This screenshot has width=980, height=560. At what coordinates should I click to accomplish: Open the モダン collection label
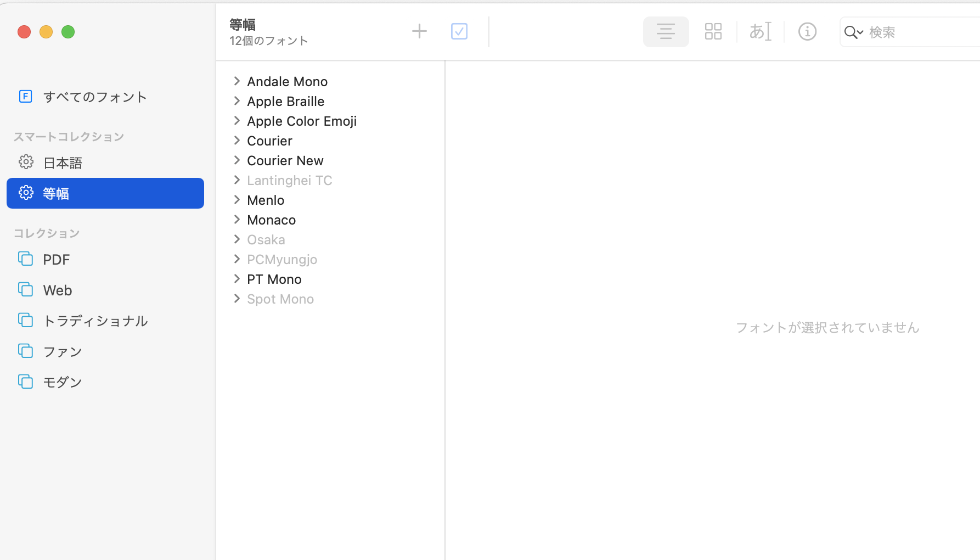pos(63,383)
